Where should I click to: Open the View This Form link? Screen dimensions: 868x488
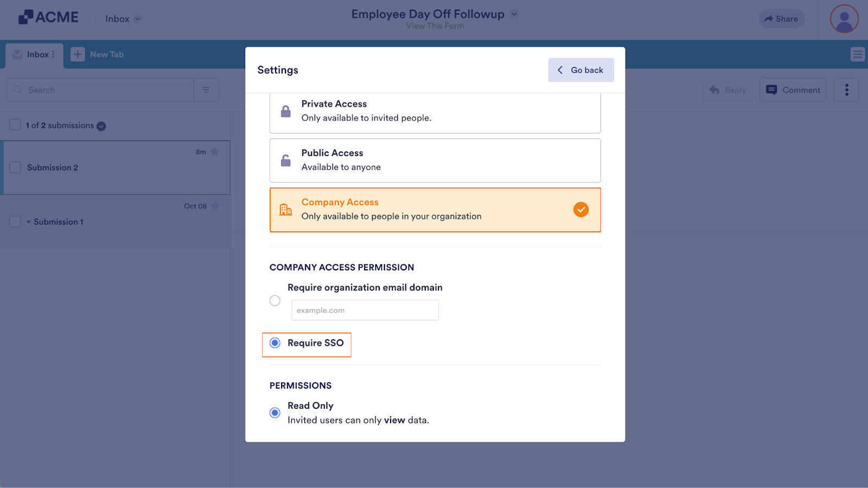pyautogui.click(x=435, y=26)
